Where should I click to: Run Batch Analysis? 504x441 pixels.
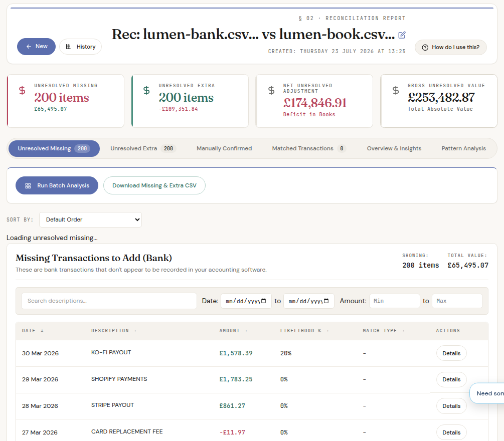pyautogui.click(x=57, y=185)
